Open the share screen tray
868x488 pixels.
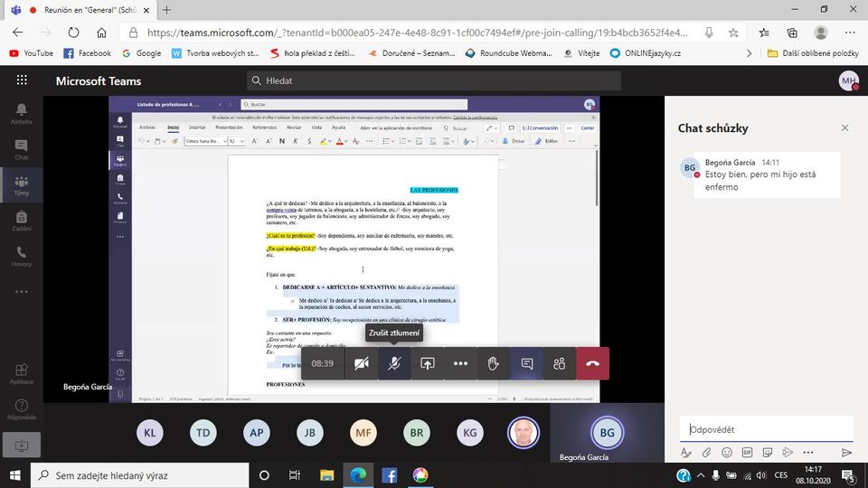pyautogui.click(x=428, y=363)
